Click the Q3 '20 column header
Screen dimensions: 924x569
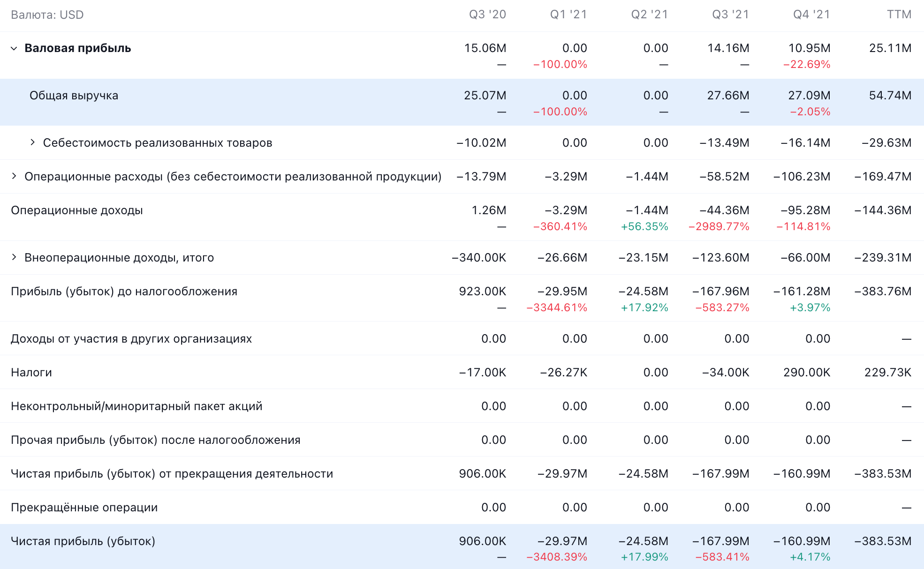coord(488,15)
